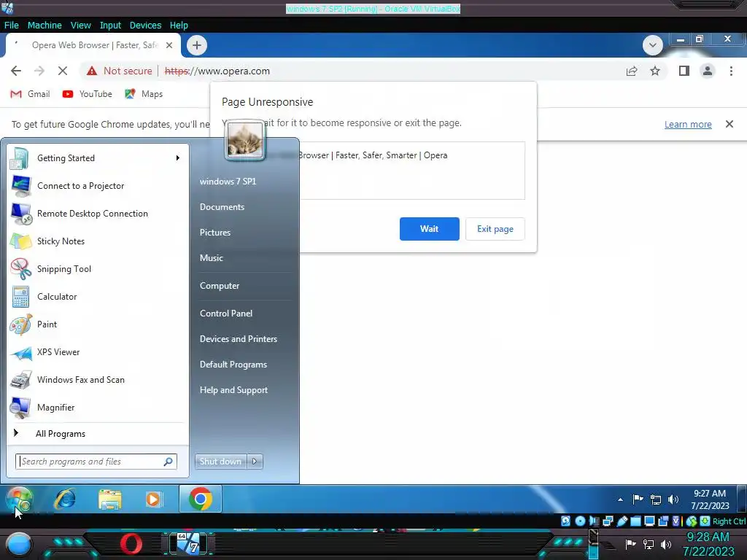Open the VirtualBox Devices menu
The width and height of the screenshot is (747, 560).
pos(145,26)
